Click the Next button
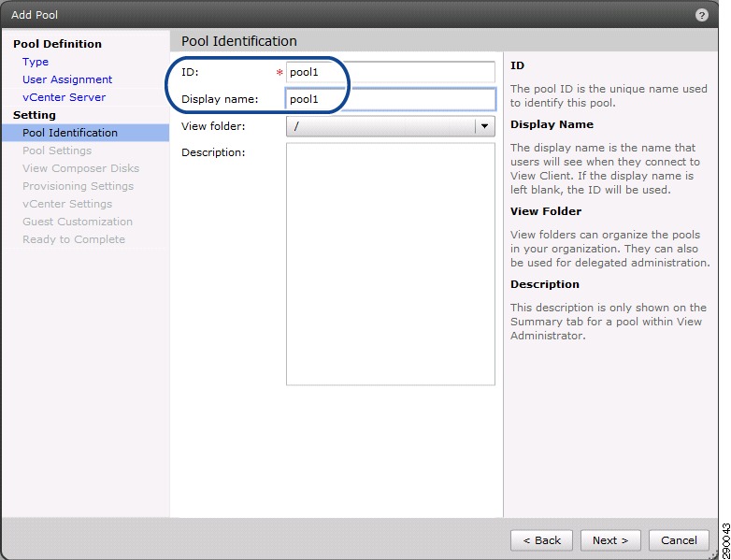 tap(610, 540)
